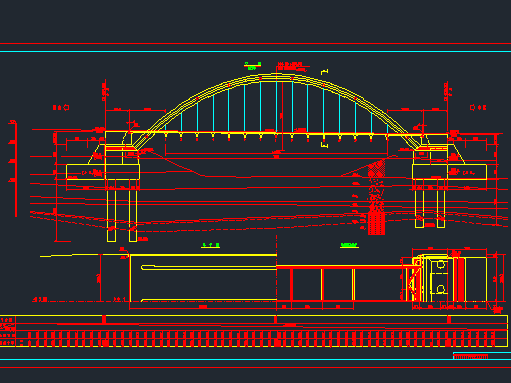Select the left abutment pile cap block
Viewport: 511px width, 383px height.
click(x=103, y=172)
